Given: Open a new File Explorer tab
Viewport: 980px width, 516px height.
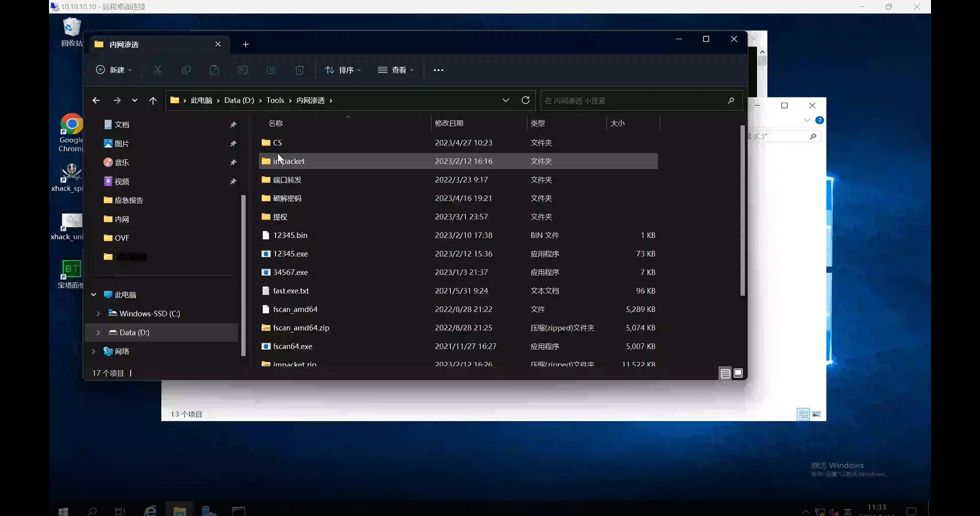Looking at the screenshot, I should pos(246,44).
